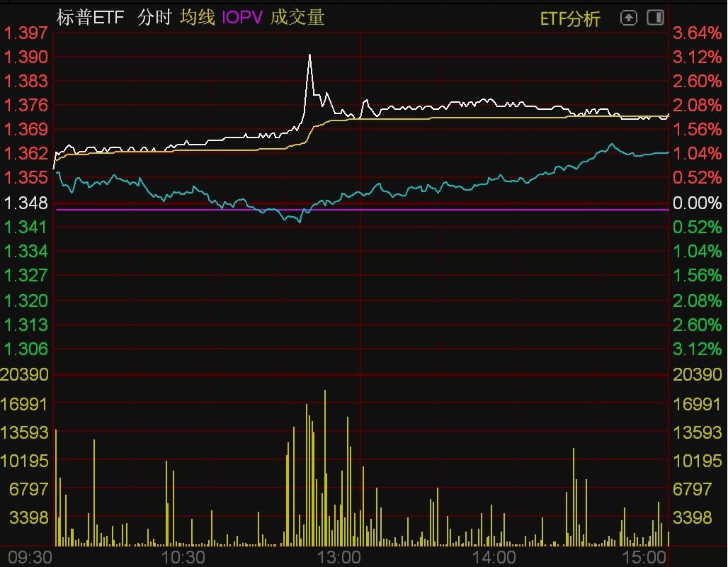728x567 pixels.
Task: Click the 3398 left volume axis label
Action: point(29,517)
